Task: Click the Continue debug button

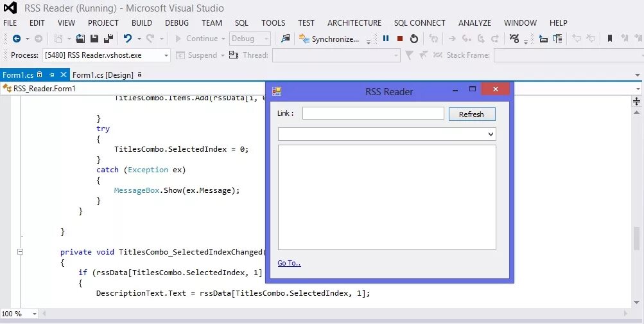Action: pos(196,39)
